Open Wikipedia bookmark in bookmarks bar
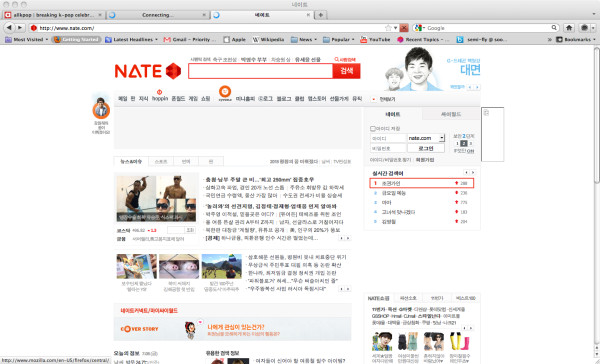The image size is (600, 364). 268,39
